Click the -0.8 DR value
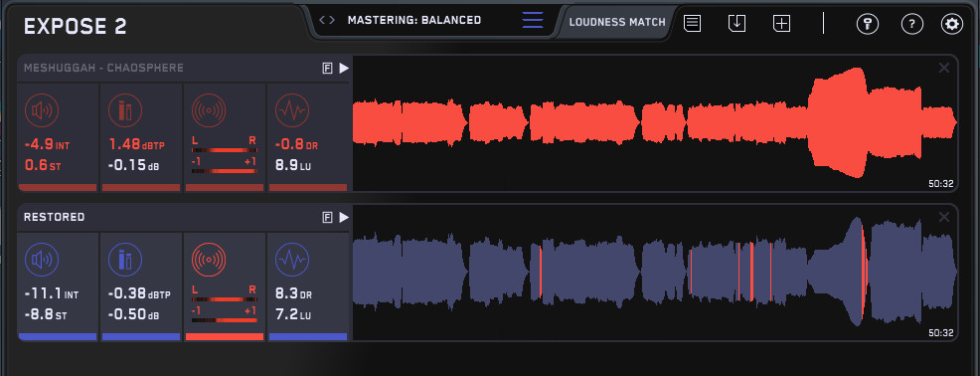Image resolution: width=980 pixels, height=376 pixels. (297, 145)
